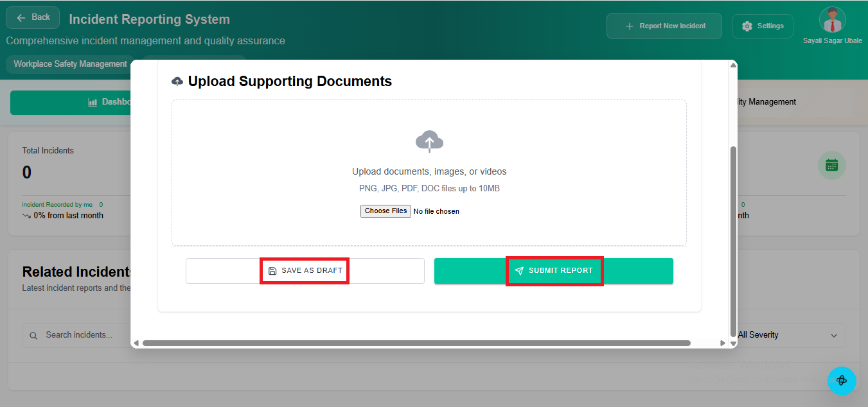This screenshot has height=407, width=868.
Task: Open Sayali Sagar Ubale's profile avatar
Action: 832,21
